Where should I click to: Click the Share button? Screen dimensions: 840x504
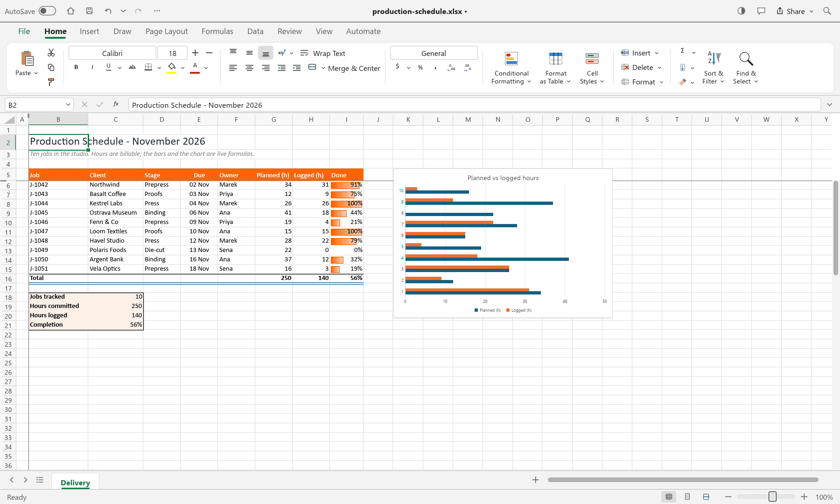pyautogui.click(x=795, y=11)
